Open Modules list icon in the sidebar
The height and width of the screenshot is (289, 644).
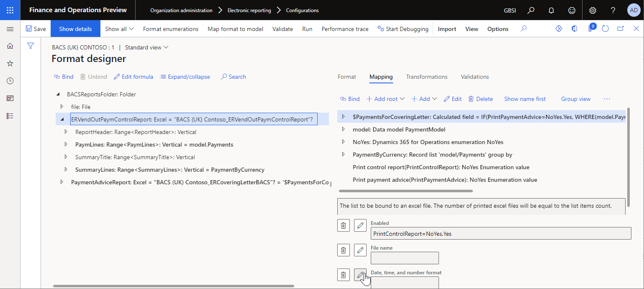10,116
